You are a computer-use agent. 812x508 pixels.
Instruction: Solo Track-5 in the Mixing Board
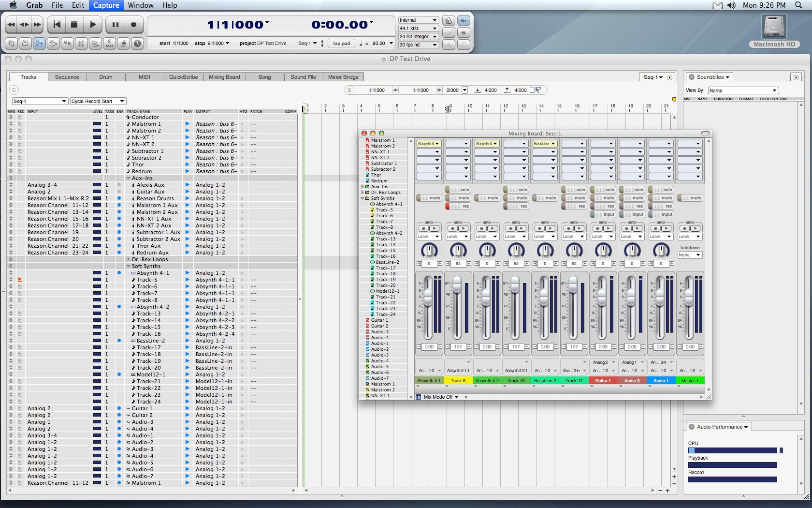coord(458,190)
